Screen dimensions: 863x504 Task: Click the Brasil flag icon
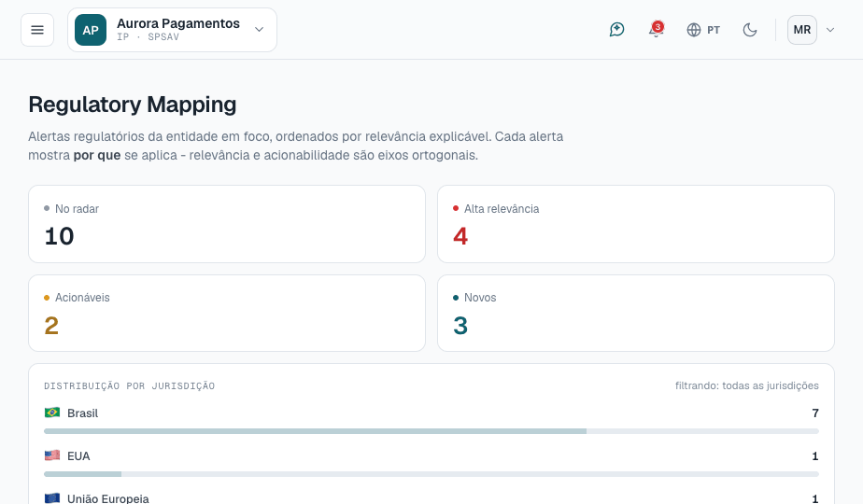(x=52, y=413)
